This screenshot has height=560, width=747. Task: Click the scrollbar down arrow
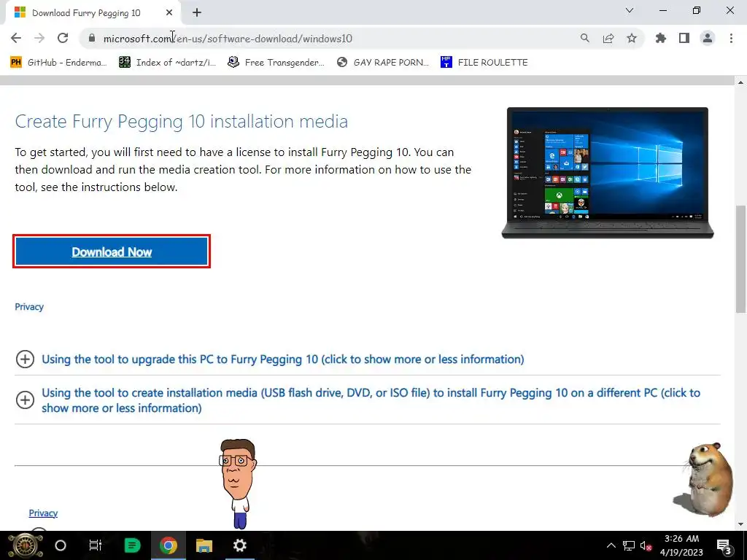[x=740, y=524]
